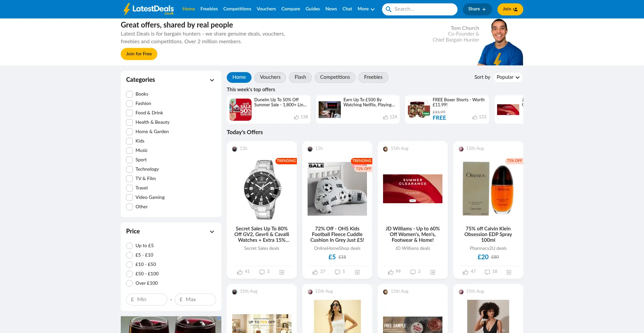Screen dimensions: 644x333
Task: Tick the Technology category checkbox
Action: 129,169
